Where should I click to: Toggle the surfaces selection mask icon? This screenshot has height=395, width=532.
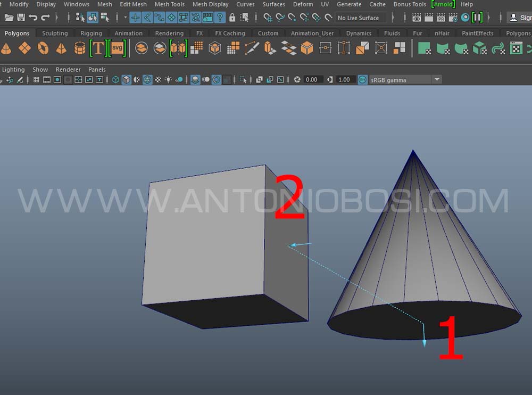click(x=171, y=18)
